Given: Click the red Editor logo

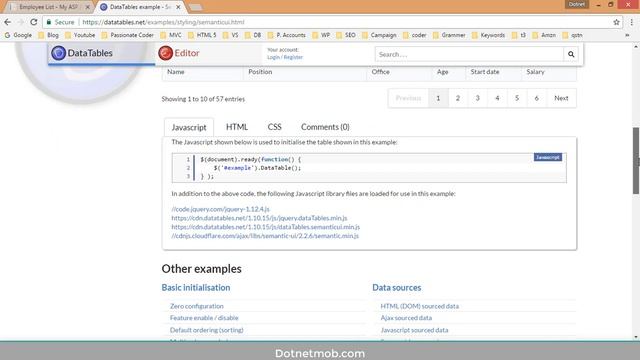Looking at the screenshot, I should point(179,53).
